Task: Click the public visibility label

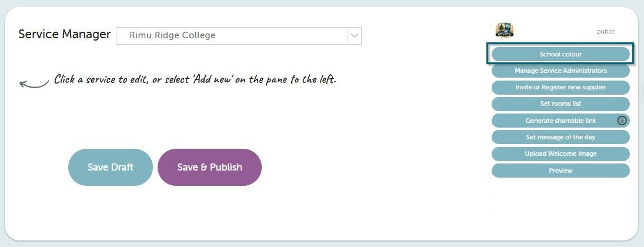Action: tap(606, 31)
